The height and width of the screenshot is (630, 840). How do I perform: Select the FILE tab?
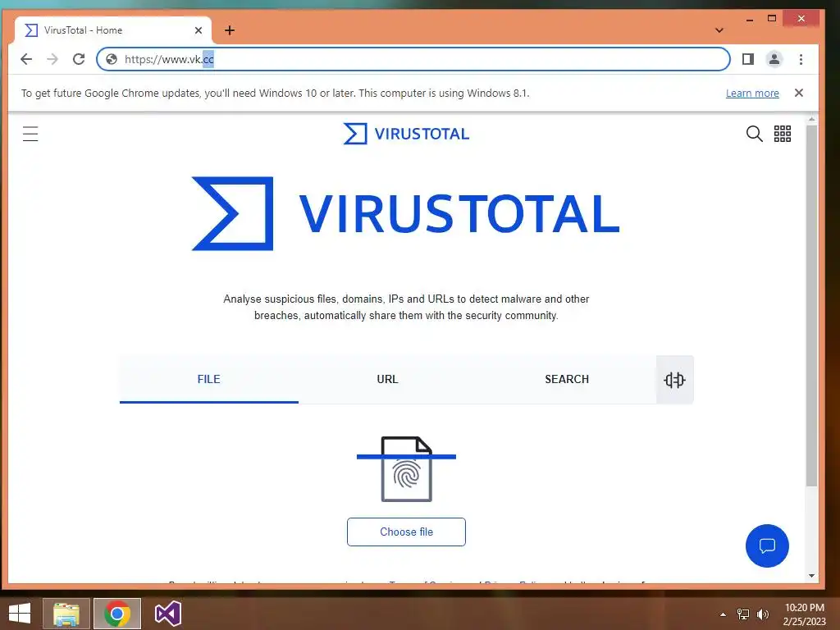point(209,379)
